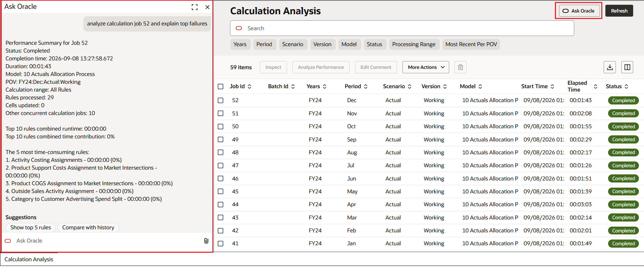Sort by Status column arrows
644x268 pixels.
[626, 87]
